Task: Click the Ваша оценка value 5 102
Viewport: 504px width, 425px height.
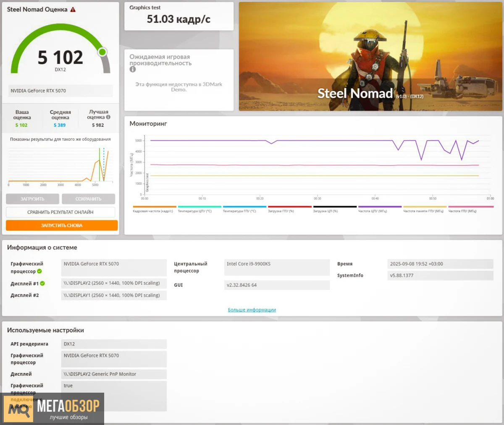Action: [x=21, y=125]
